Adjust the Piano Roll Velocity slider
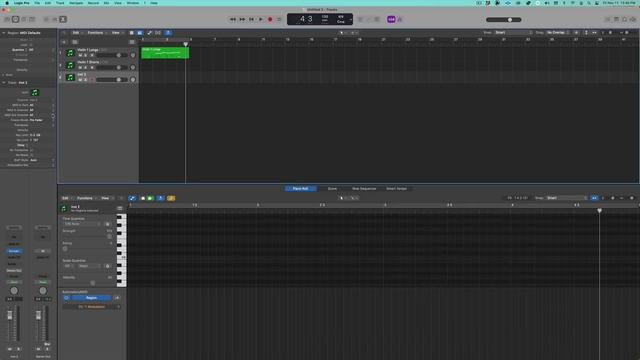This screenshot has height=360, width=640. pos(93,283)
